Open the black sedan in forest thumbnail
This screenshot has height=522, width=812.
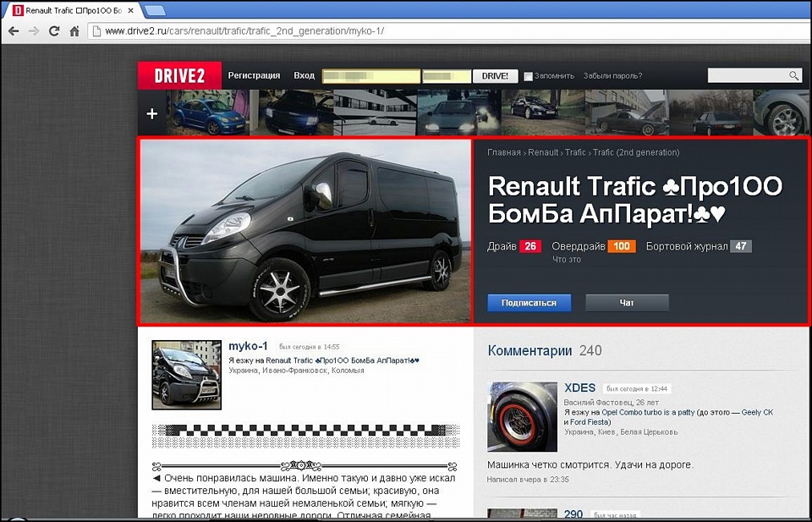tap(543, 113)
